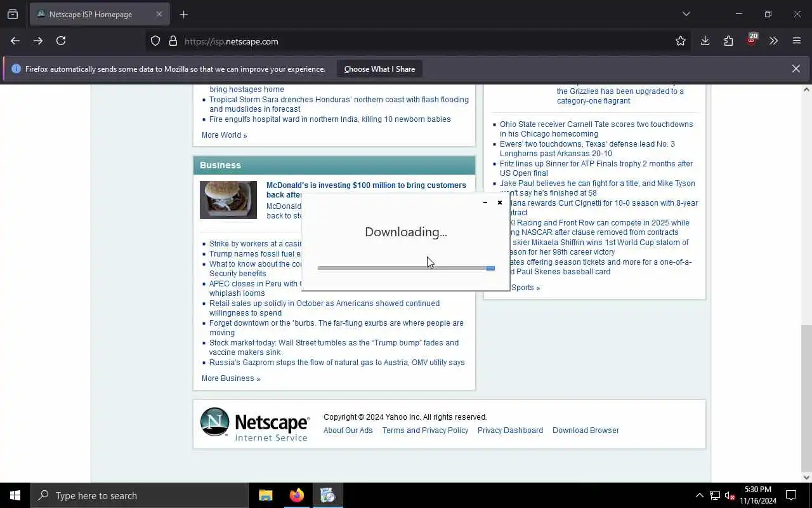The width and height of the screenshot is (812, 508).
Task: List all tabs dropdown arrow
Action: (686, 14)
